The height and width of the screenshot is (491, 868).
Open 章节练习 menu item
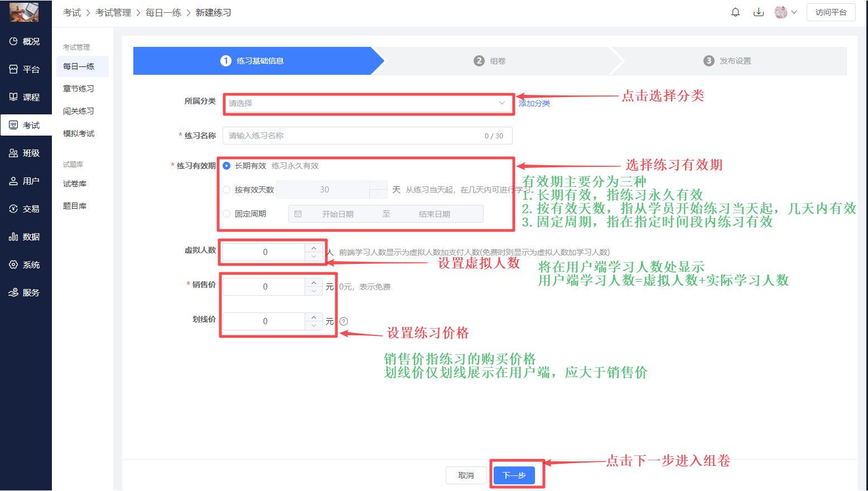click(x=79, y=89)
